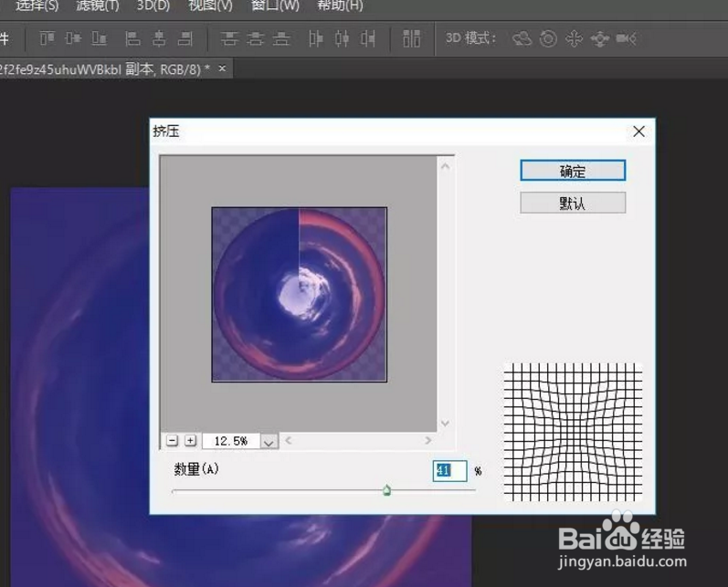Screen dimensions: 728x587
Task: Click the 确定 button in the Pinch dialog
Action: click(x=573, y=171)
